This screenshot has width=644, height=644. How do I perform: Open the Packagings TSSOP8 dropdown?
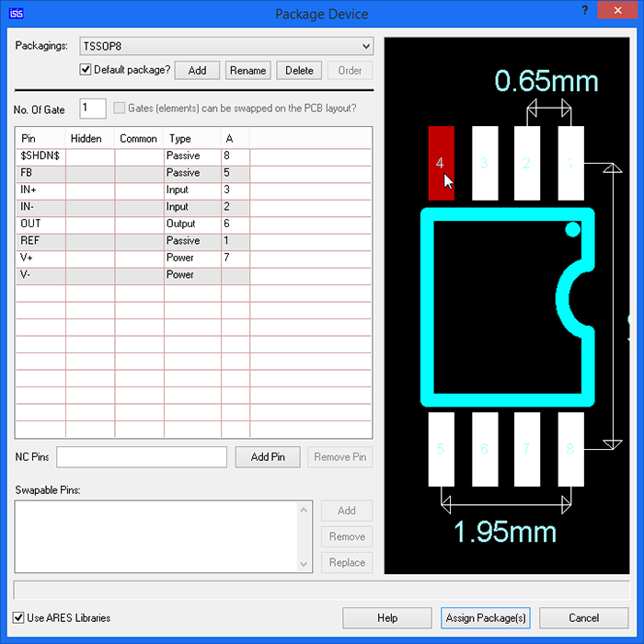point(366,46)
